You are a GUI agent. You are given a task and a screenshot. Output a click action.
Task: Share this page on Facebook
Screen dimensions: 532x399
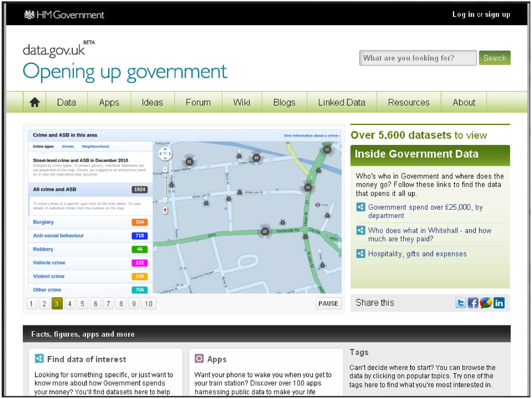tap(473, 303)
